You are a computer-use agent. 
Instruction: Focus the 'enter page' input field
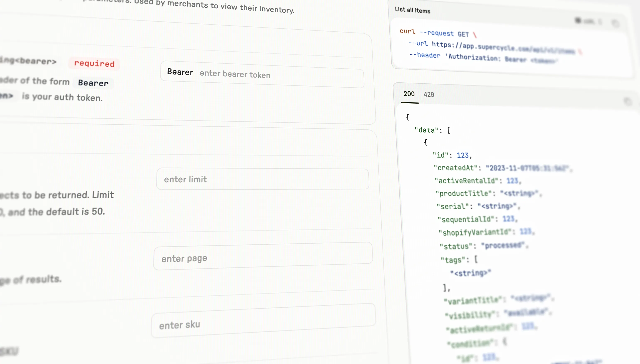[x=263, y=256]
